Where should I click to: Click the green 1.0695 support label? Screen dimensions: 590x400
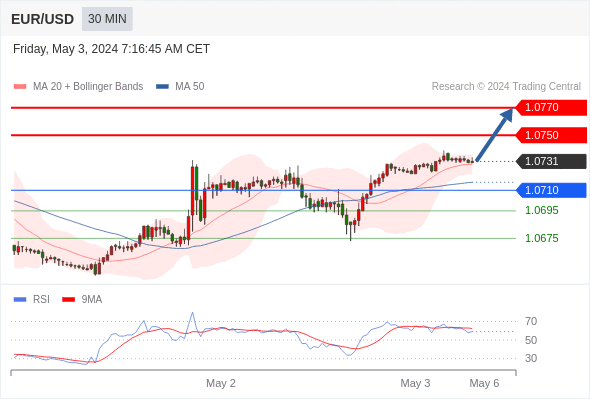[541, 210]
